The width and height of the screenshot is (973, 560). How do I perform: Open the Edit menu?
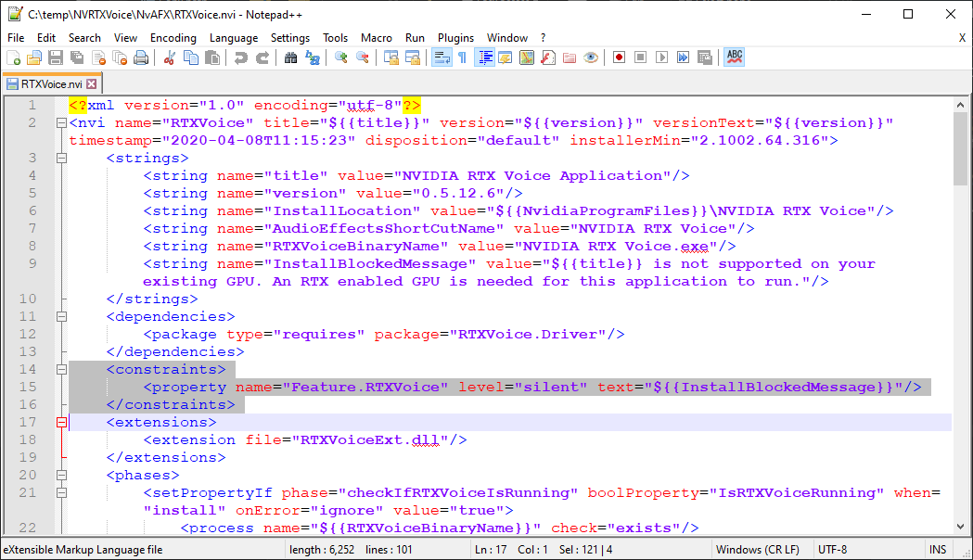tap(46, 38)
